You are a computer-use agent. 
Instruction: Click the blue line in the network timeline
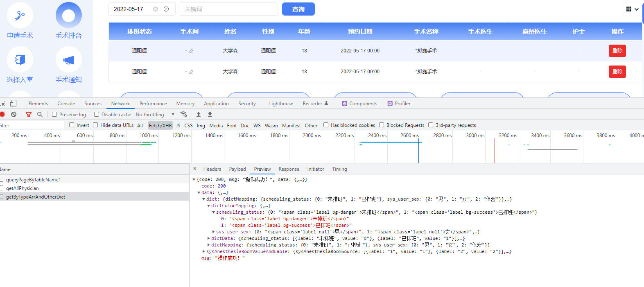click(418, 151)
